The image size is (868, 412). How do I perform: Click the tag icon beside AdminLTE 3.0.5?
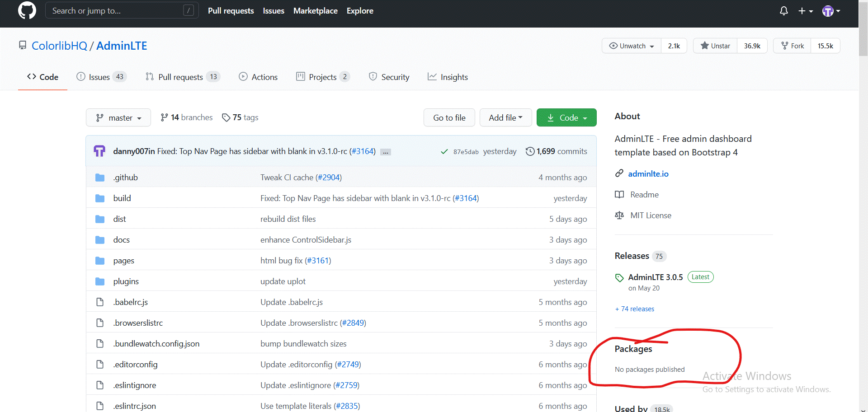click(x=619, y=277)
